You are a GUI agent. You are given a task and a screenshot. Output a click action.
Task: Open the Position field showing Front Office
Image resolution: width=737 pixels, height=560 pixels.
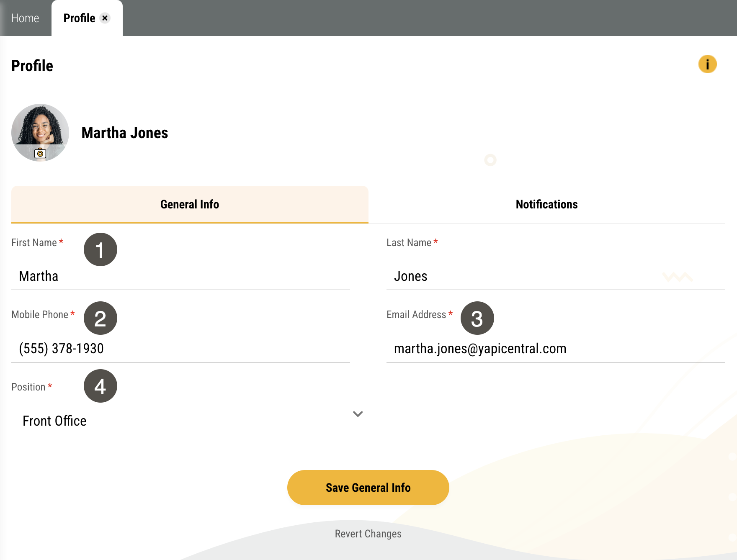pyautogui.click(x=190, y=421)
